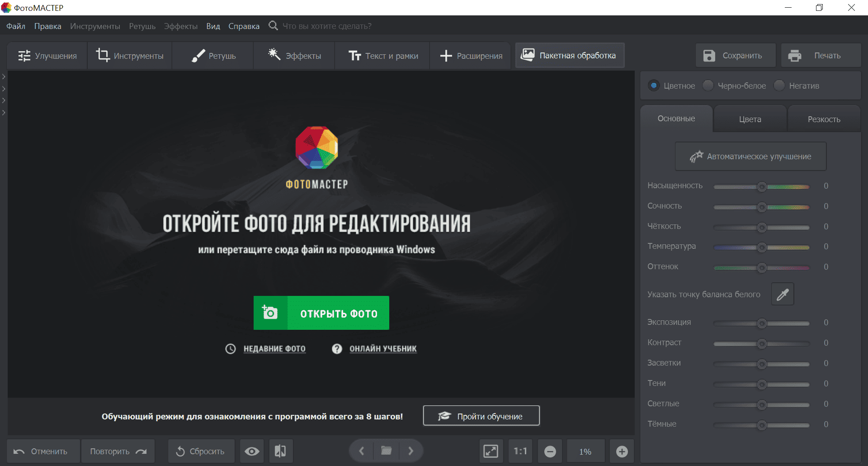Viewport: 868px width, 466px height.
Task: Adjust the Чёткость slider
Action: point(762,227)
